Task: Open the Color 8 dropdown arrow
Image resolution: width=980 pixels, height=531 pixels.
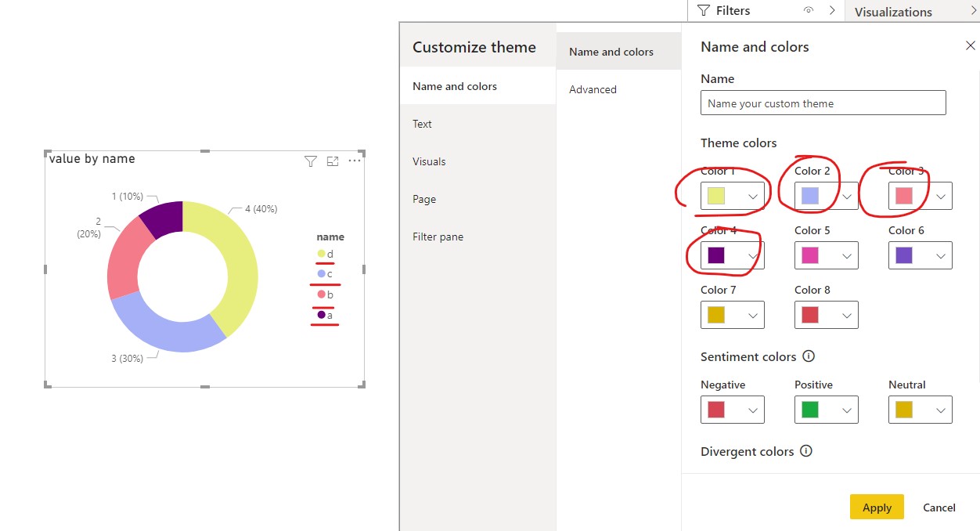Action: point(847,316)
